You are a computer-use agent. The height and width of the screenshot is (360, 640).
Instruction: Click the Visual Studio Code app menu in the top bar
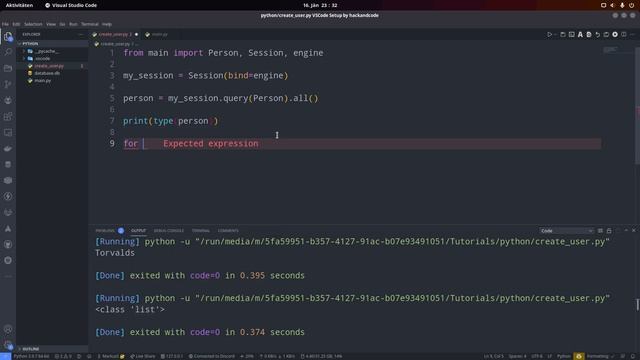pyautogui.click(x=71, y=5)
